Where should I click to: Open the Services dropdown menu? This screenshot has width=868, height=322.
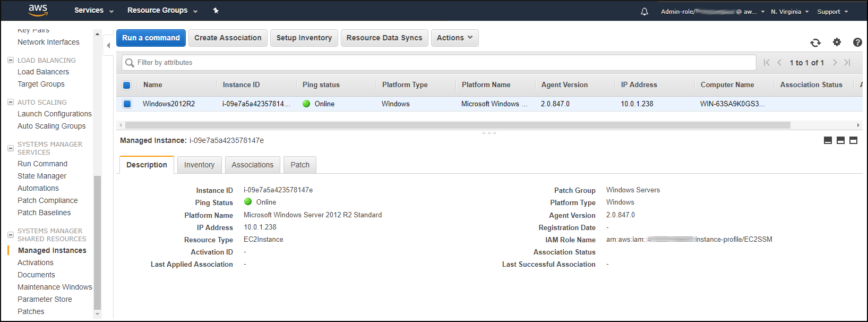[94, 11]
